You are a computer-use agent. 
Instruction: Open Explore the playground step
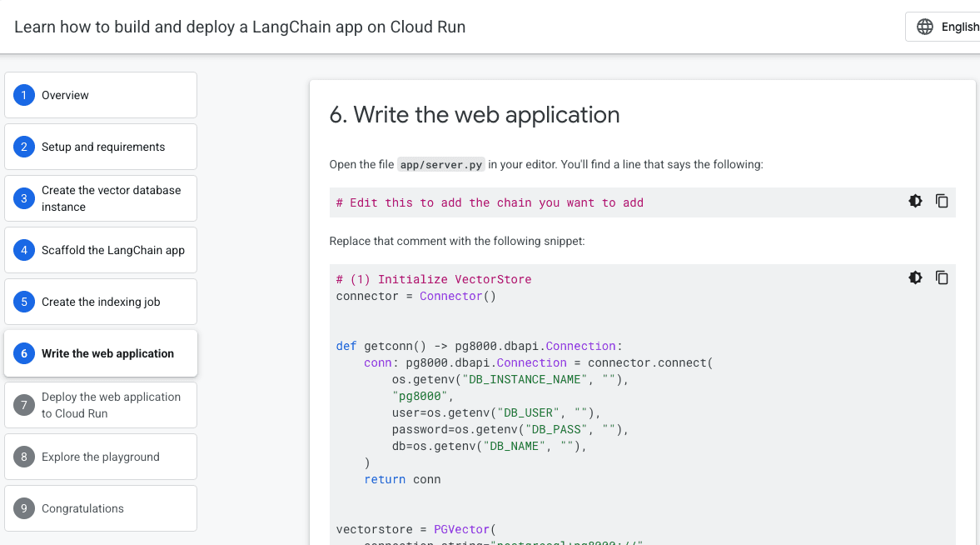click(x=101, y=457)
